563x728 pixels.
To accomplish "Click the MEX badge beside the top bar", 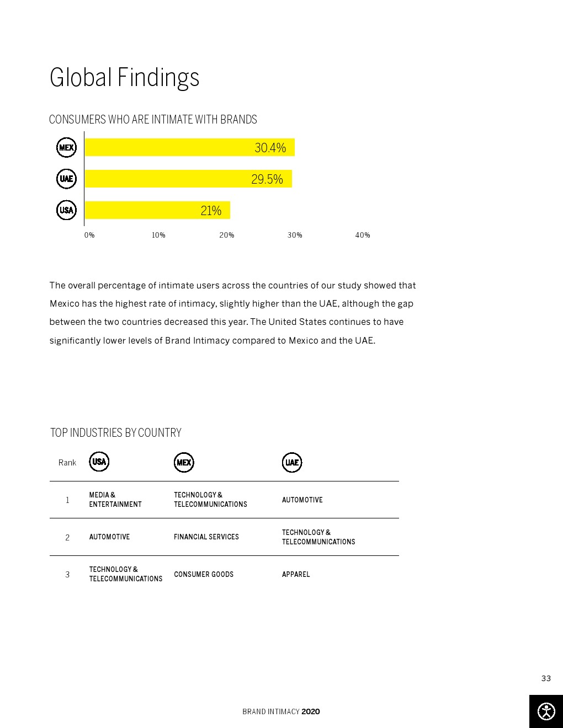I will (x=67, y=147).
